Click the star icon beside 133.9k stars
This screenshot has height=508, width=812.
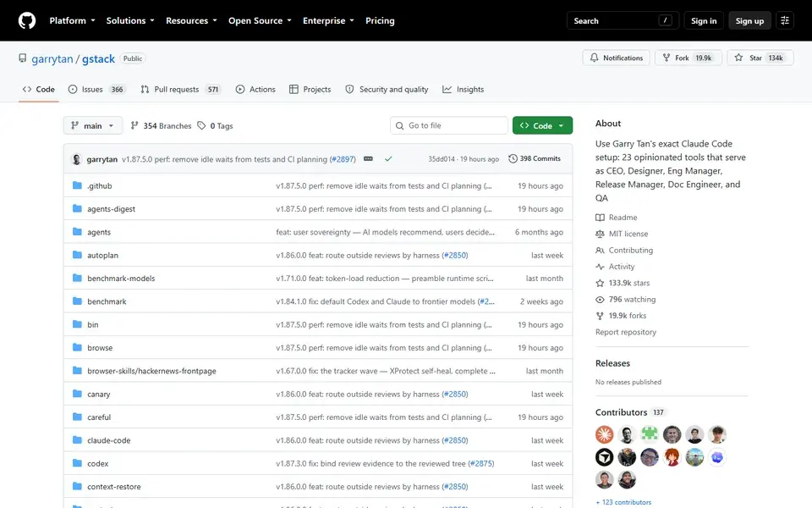click(600, 283)
